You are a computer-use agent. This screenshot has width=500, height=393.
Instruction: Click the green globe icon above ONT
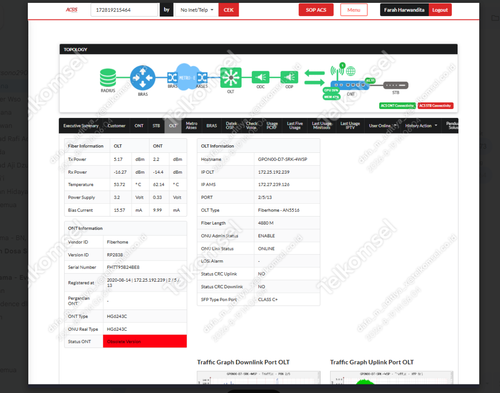351,71
